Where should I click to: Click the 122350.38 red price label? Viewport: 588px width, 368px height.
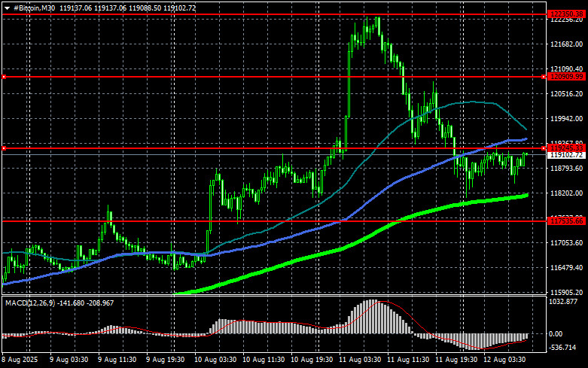coord(566,14)
